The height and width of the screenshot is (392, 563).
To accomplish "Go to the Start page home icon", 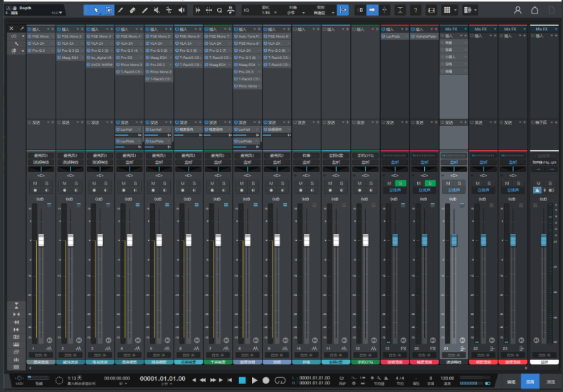I will (x=535, y=10).
